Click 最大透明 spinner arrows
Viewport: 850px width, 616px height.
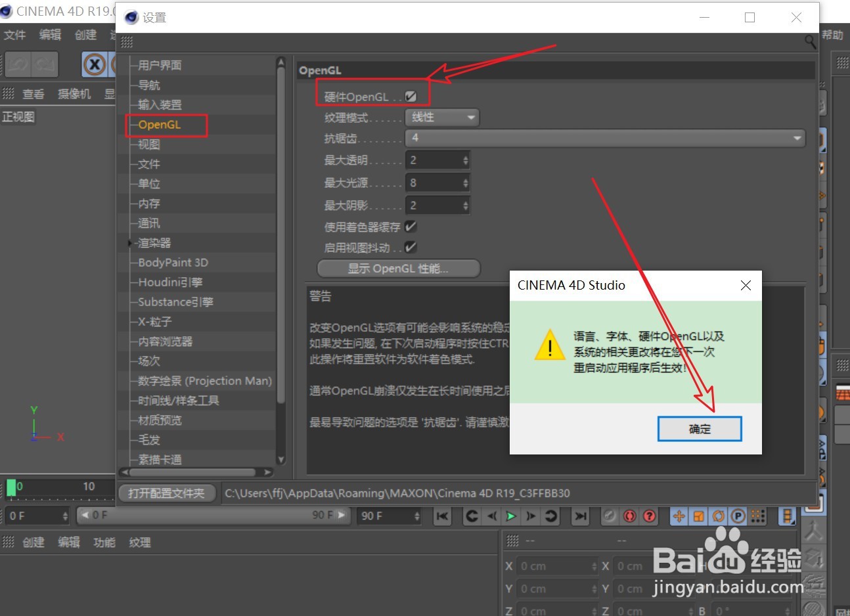(x=465, y=160)
